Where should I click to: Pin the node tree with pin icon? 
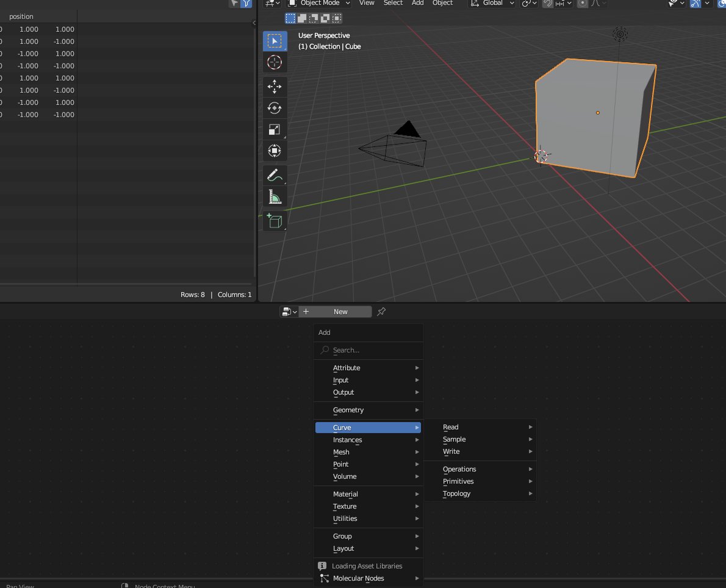click(x=381, y=312)
